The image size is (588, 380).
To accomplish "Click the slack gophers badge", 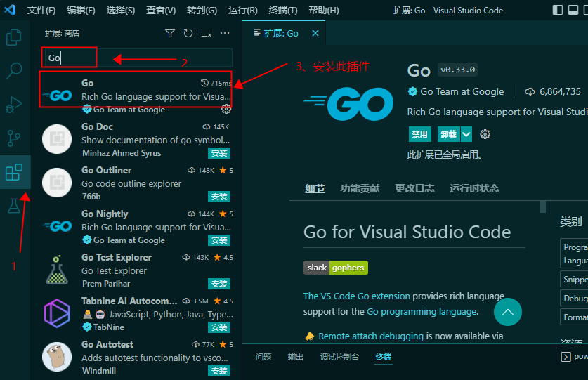I will (x=336, y=268).
